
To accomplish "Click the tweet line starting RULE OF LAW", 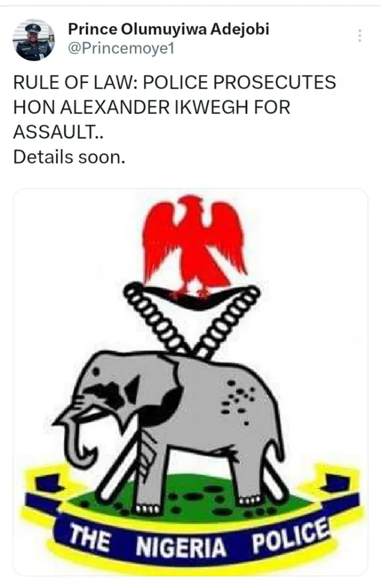I will pyautogui.click(x=174, y=83).
